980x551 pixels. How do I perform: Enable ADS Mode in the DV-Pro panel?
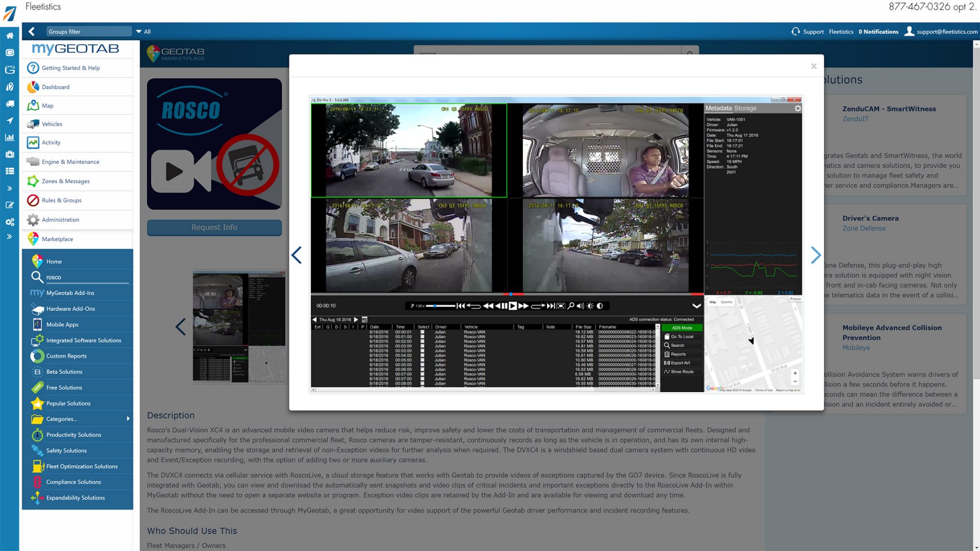point(681,328)
